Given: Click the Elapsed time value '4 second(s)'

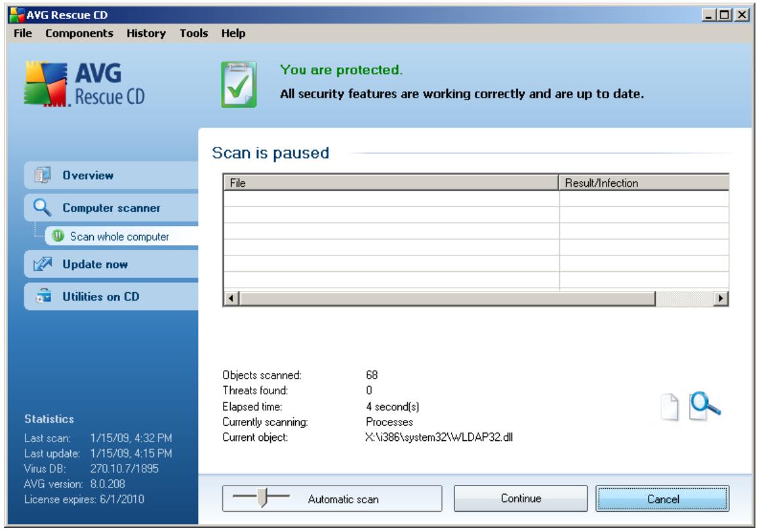Looking at the screenshot, I should pyautogui.click(x=393, y=406).
